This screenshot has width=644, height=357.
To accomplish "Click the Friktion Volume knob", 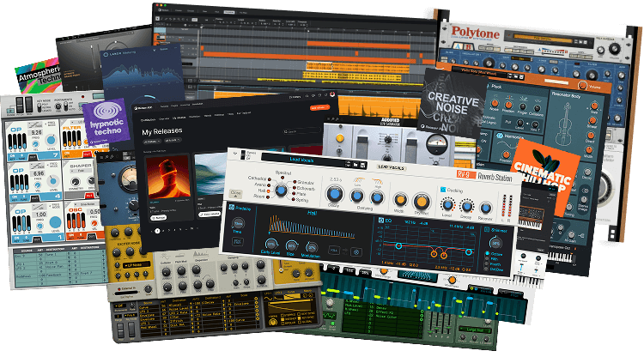I will coord(582,85).
